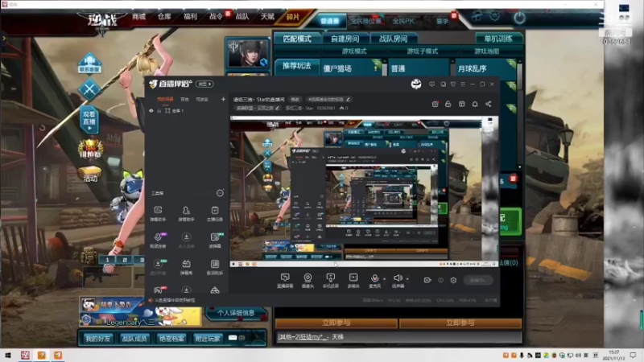
Task: Click the 观看直播 icon in game
Action: click(x=89, y=119)
